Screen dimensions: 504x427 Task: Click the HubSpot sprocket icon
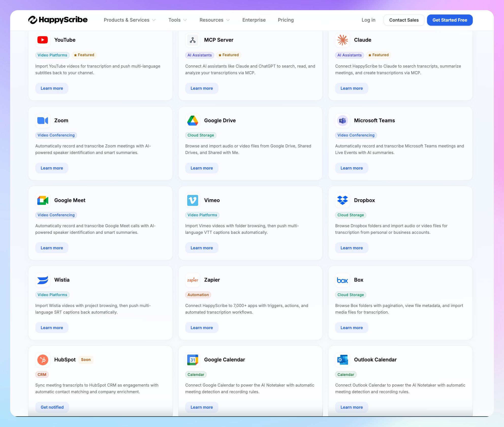(43, 360)
